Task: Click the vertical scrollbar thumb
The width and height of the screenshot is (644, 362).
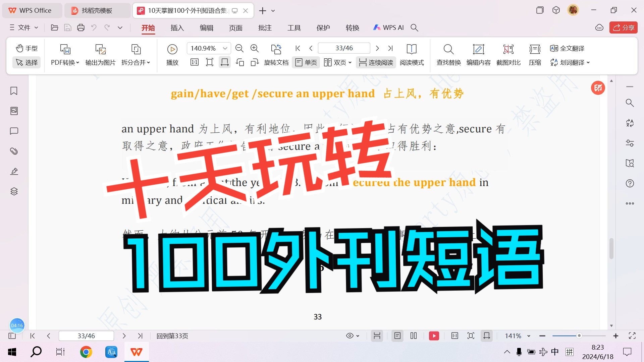Action: [611, 248]
